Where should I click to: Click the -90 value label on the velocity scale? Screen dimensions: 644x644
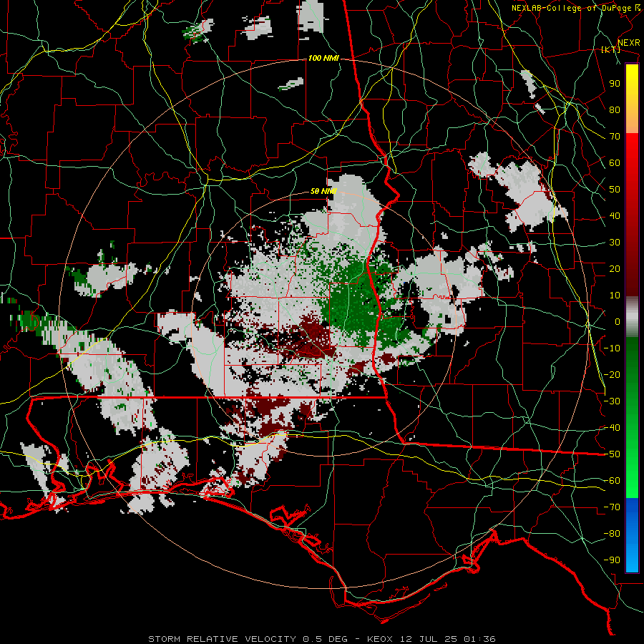coord(612,560)
